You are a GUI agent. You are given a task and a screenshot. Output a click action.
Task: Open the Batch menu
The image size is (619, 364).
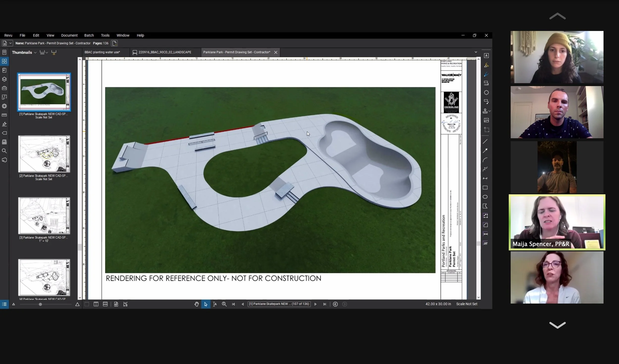[x=89, y=35]
